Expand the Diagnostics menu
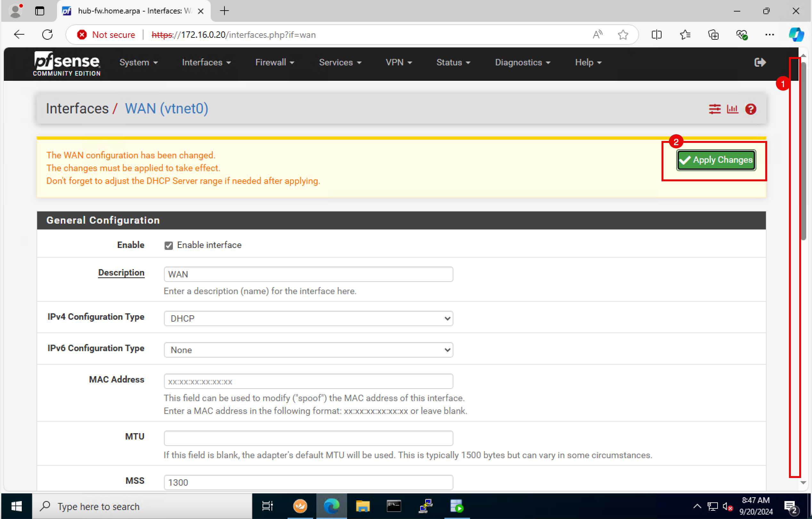Image resolution: width=812 pixels, height=519 pixels. pos(522,62)
